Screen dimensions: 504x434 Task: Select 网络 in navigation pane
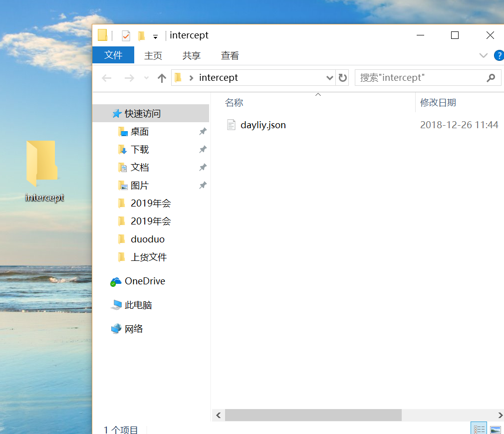133,329
